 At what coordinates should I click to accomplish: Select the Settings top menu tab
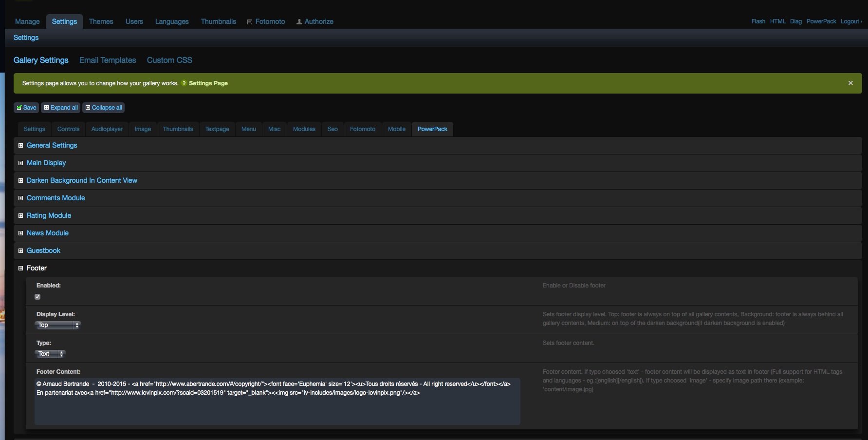(64, 21)
